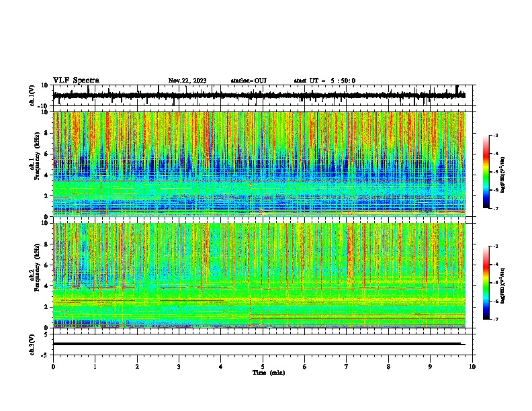The image size is (532, 411).
Task: Click the 'VLF Spectra' title text
Action: tap(76, 81)
